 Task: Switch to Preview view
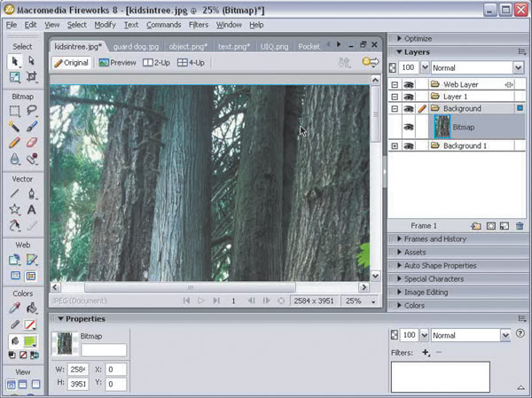pyautogui.click(x=117, y=63)
